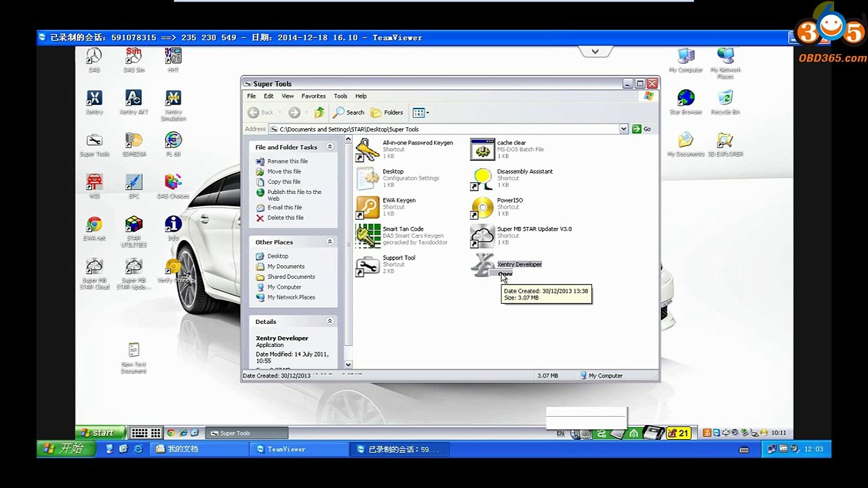Viewport: 868px width, 488px height.
Task: Click Publish this file to the Web
Action: pos(294,195)
